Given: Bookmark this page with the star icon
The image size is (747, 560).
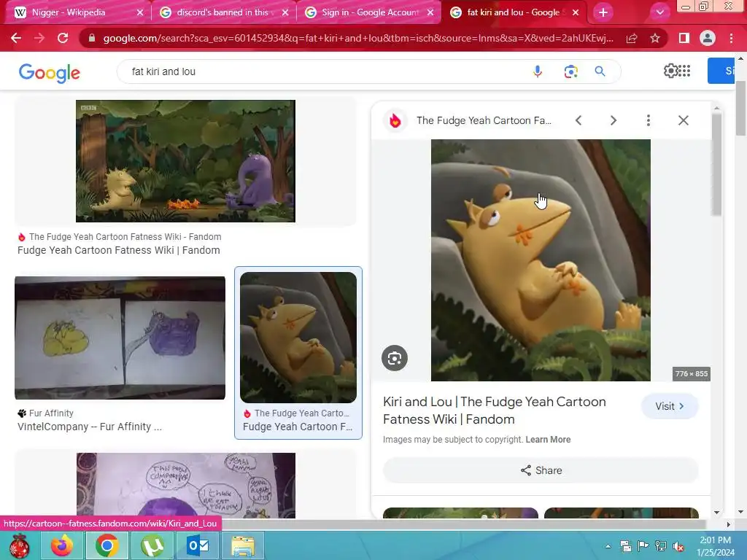Looking at the screenshot, I should (x=655, y=38).
